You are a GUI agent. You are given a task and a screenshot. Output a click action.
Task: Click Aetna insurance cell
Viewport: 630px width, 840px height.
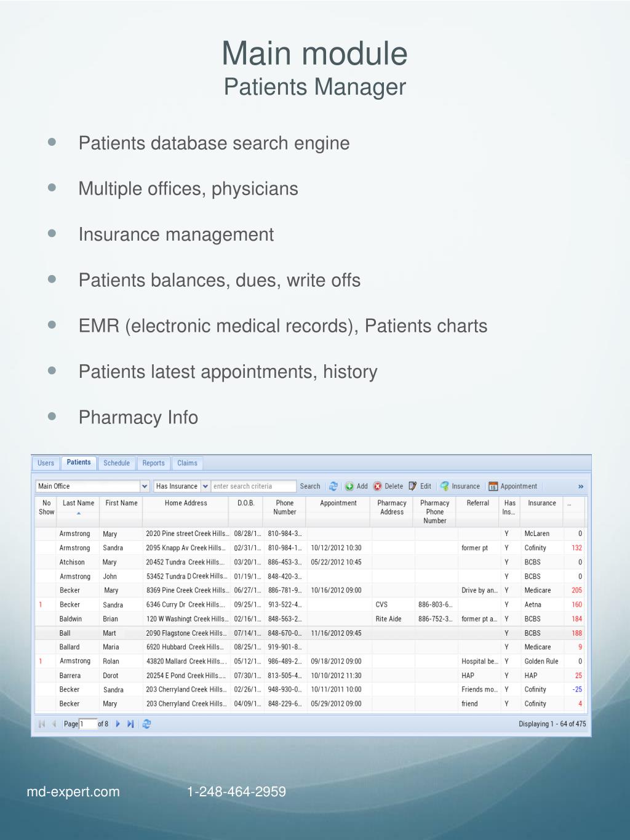(533, 604)
